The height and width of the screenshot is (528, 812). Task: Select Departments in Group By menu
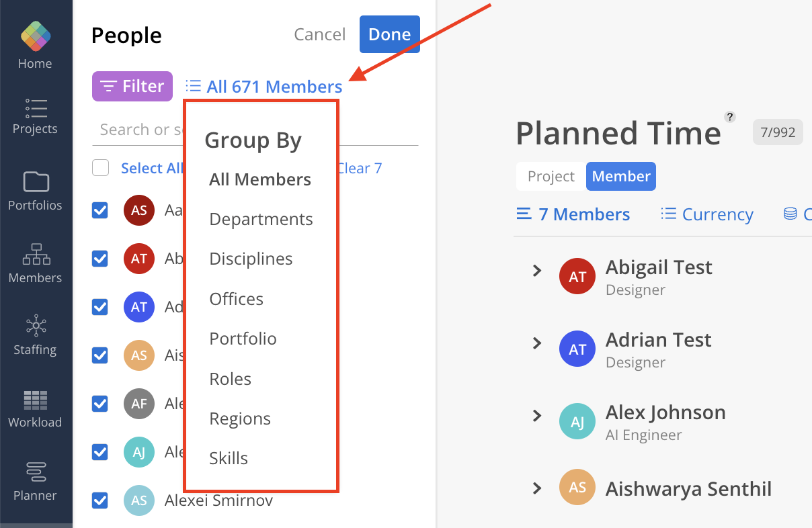(261, 219)
